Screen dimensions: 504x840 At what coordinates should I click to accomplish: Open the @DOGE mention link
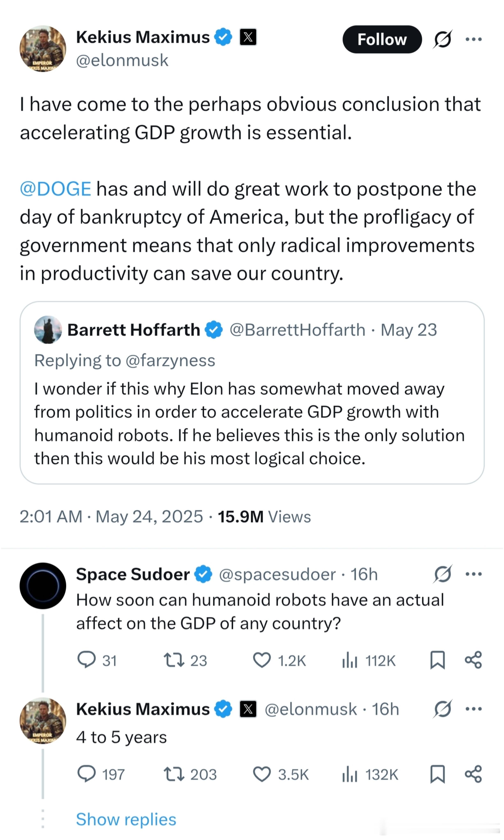tap(55, 189)
